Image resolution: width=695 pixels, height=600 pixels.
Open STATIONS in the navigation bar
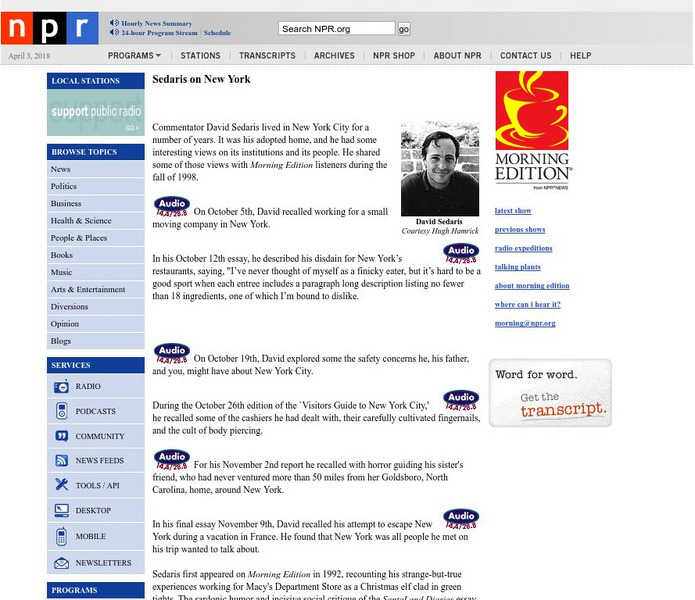[200, 55]
